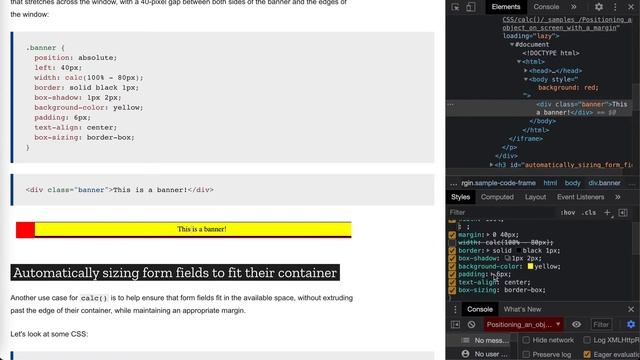Image resolution: width=640 pixels, height=360 pixels.
Task: Toggle the device toolbar icon
Action: pos(471,7)
